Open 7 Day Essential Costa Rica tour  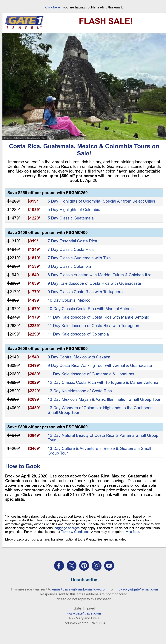coord(72,241)
